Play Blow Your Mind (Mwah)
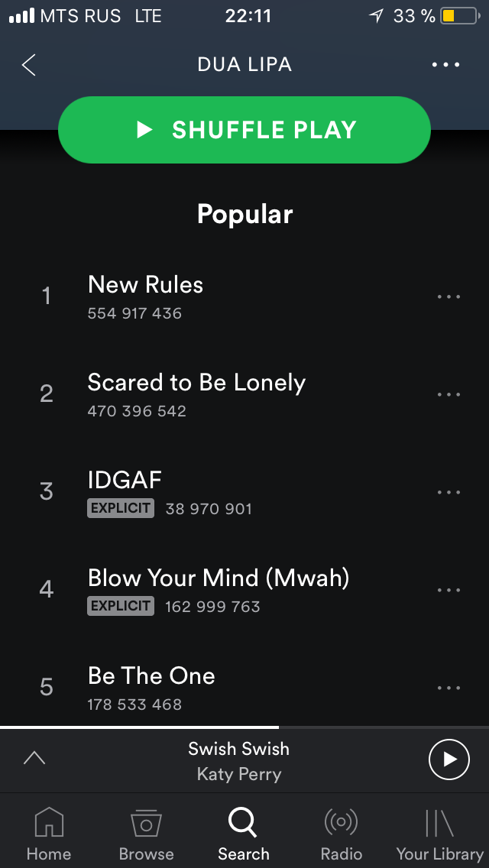 (219, 578)
